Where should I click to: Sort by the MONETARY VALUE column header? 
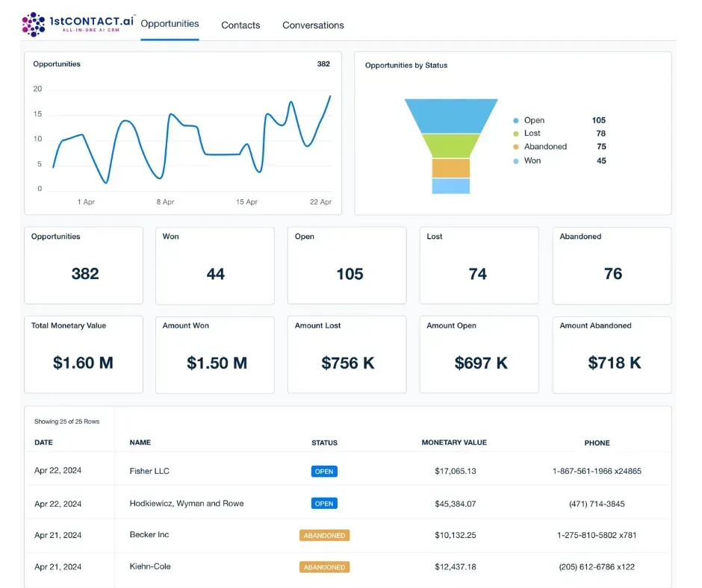point(454,442)
